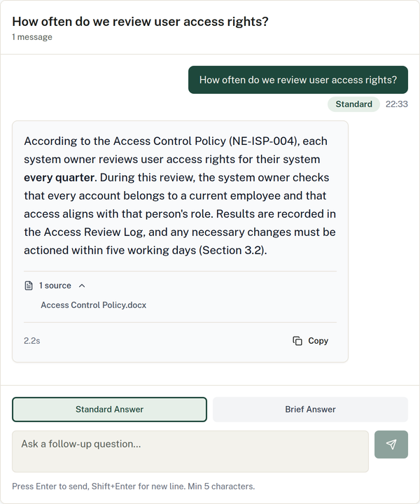Click the 'Press Enter to send' hint text
Screen dimensions: 420x504
134,486
